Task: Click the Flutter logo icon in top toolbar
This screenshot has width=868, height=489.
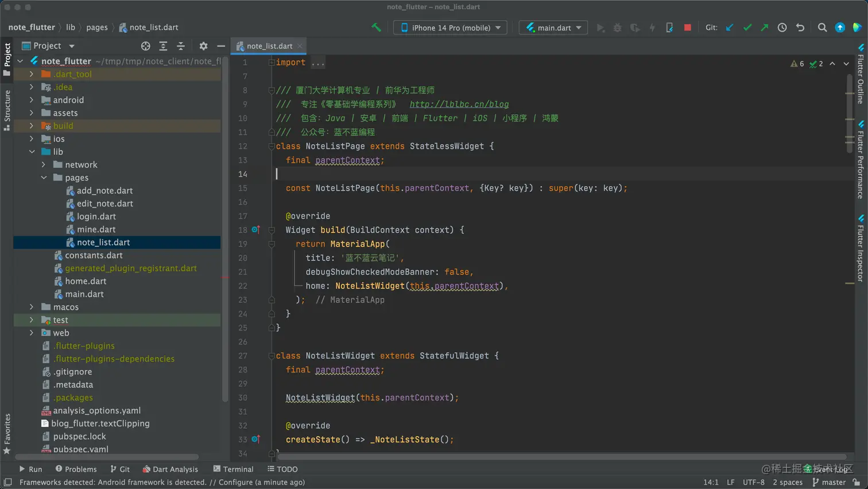Action: pyautogui.click(x=857, y=28)
